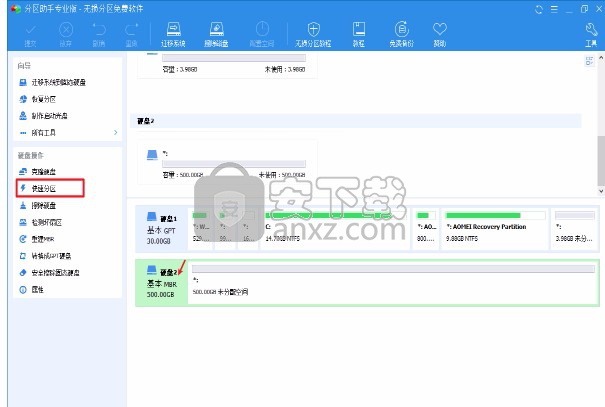The width and height of the screenshot is (605, 407).
Task: Open the Tools (工具) wrench icon
Action: click(590, 34)
